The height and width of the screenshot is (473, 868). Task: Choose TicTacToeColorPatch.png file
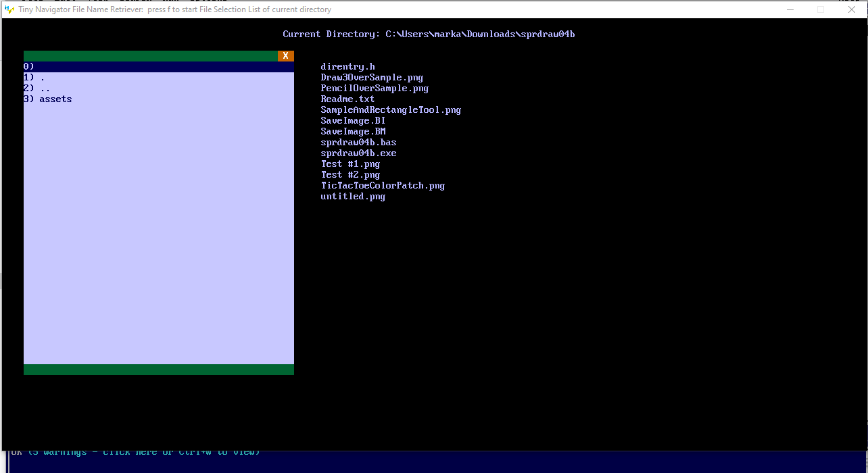tap(383, 186)
